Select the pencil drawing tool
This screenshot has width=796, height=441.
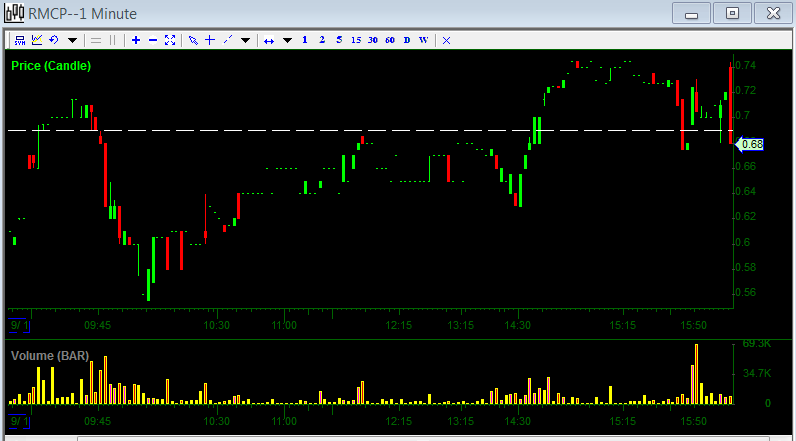[x=193, y=40]
